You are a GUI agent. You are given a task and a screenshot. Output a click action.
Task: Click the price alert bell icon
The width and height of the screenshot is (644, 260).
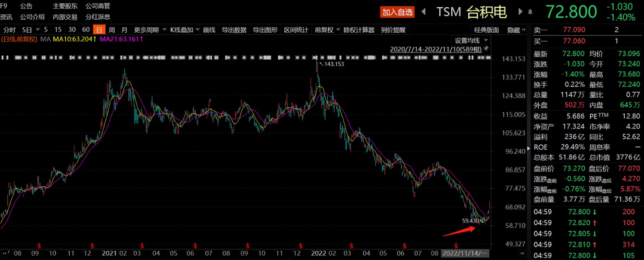tap(530, 12)
